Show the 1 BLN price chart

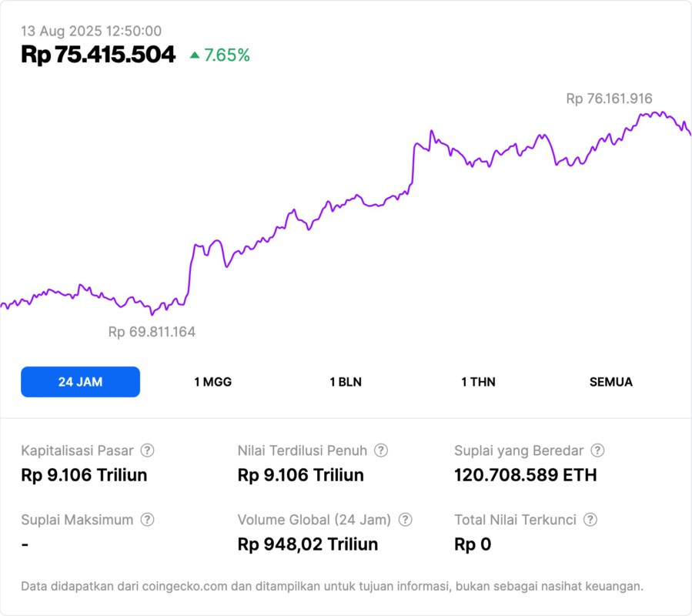click(346, 382)
